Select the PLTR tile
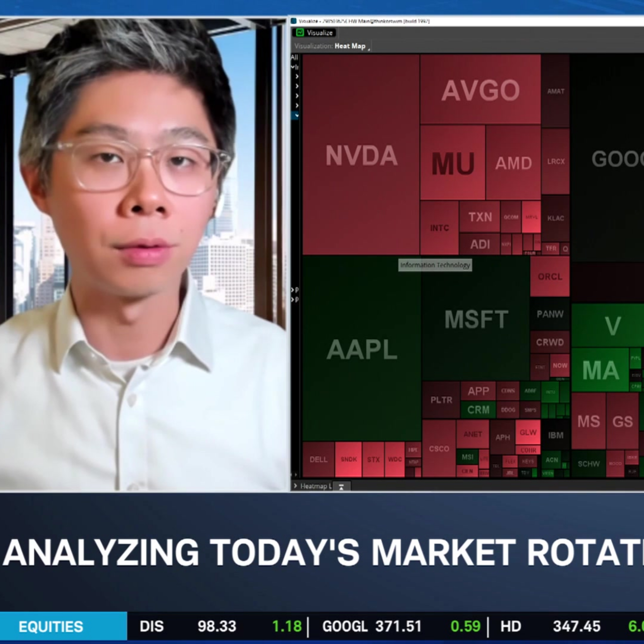The height and width of the screenshot is (644, 644). click(441, 400)
